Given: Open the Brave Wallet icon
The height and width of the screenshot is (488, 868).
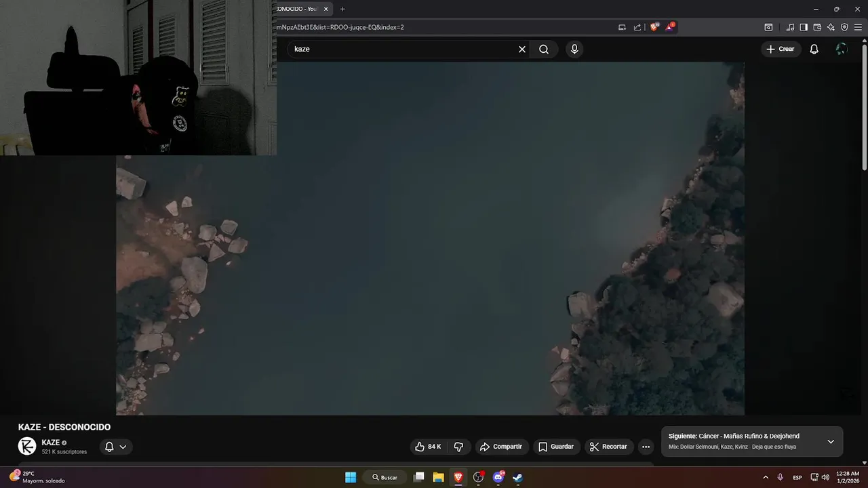Looking at the screenshot, I should [x=817, y=27].
